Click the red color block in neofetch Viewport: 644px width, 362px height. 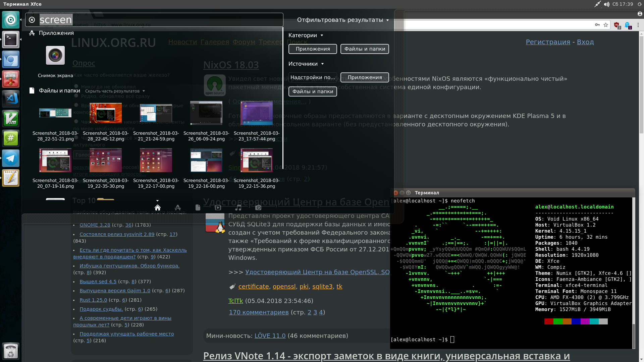(x=549, y=321)
